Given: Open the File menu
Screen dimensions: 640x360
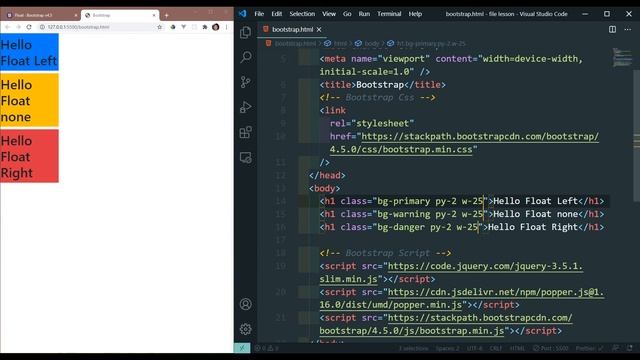Looking at the screenshot, I should click(259, 14).
